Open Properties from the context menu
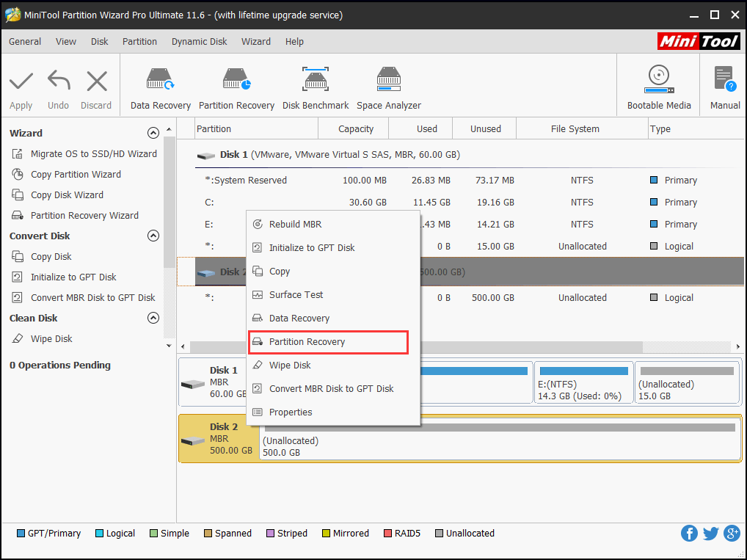 [x=333, y=412]
